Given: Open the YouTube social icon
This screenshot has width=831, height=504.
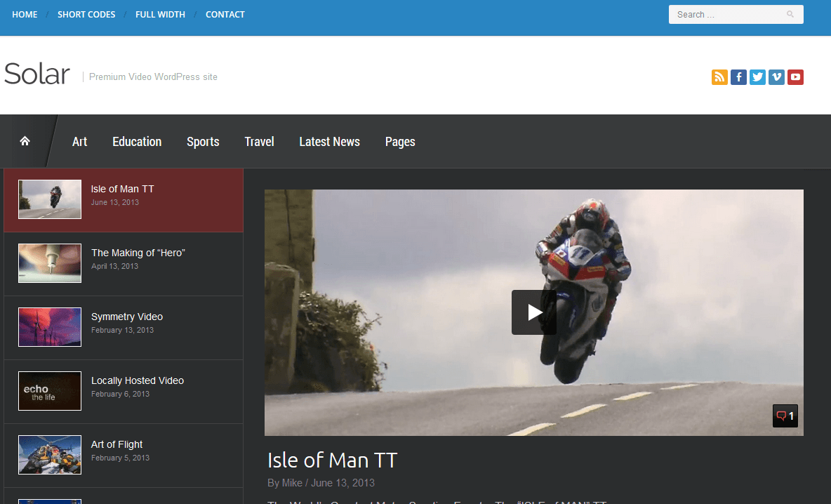Looking at the screenshot, I should (x=795, y=77).
